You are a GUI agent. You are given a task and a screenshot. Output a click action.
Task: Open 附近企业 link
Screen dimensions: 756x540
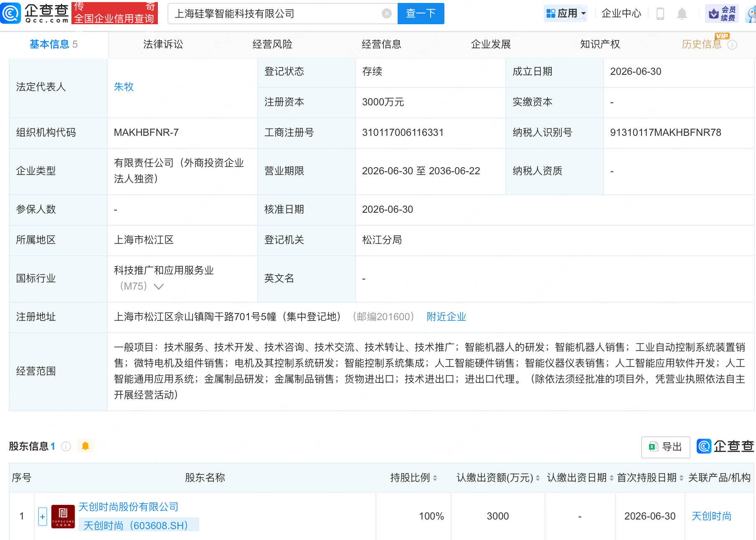(x=446, y=317)
